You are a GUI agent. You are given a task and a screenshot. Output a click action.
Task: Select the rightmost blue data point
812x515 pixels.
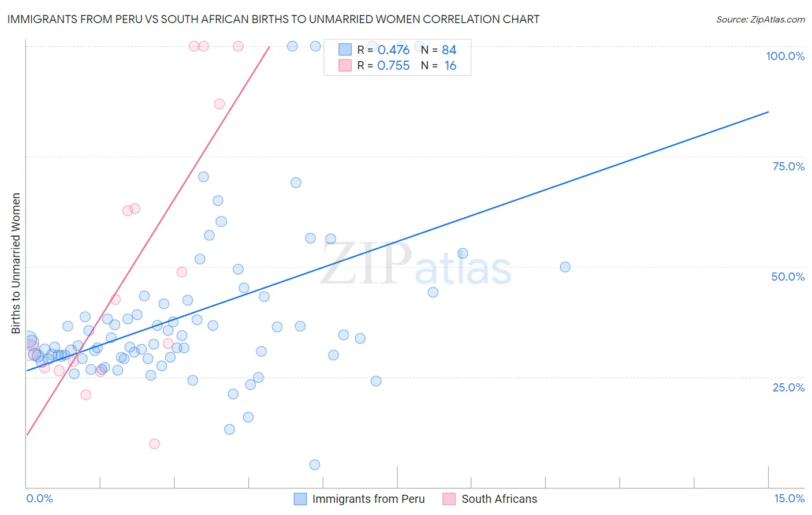[565, 267]
